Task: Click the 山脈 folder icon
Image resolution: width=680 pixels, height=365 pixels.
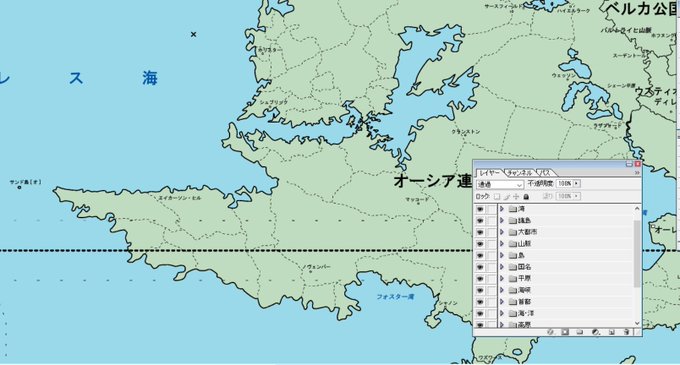Action: (x=513, y=244)
